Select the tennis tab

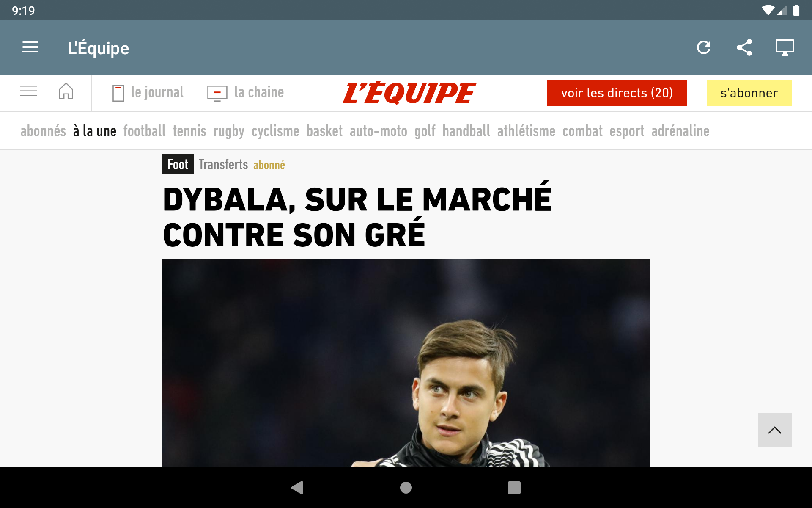(189, 131)
